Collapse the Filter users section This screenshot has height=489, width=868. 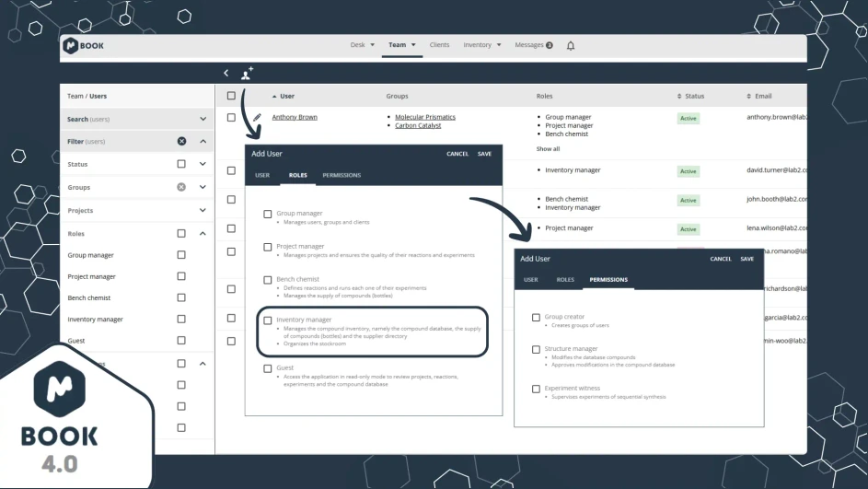point(203,141)
